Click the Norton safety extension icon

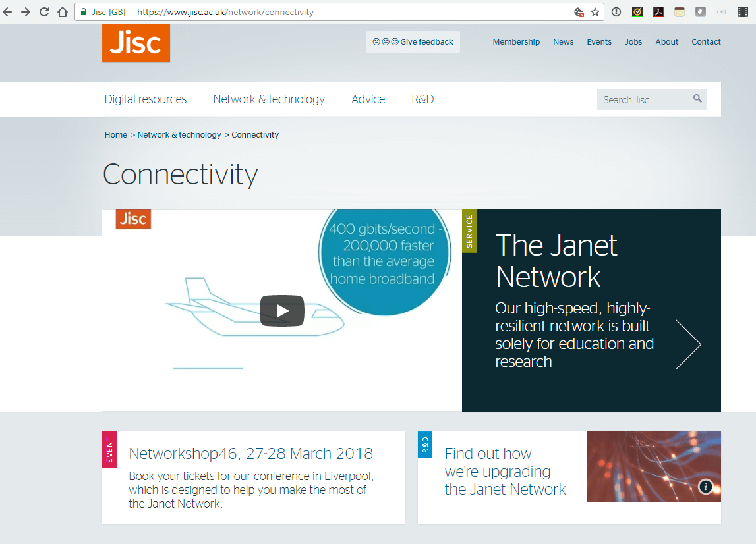(x=637, y=12)
